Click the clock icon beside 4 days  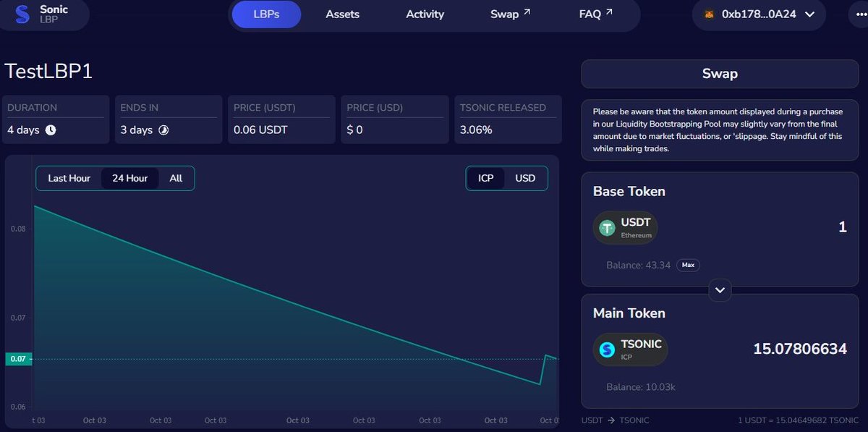pyautogui.click(x=51, y=130)
